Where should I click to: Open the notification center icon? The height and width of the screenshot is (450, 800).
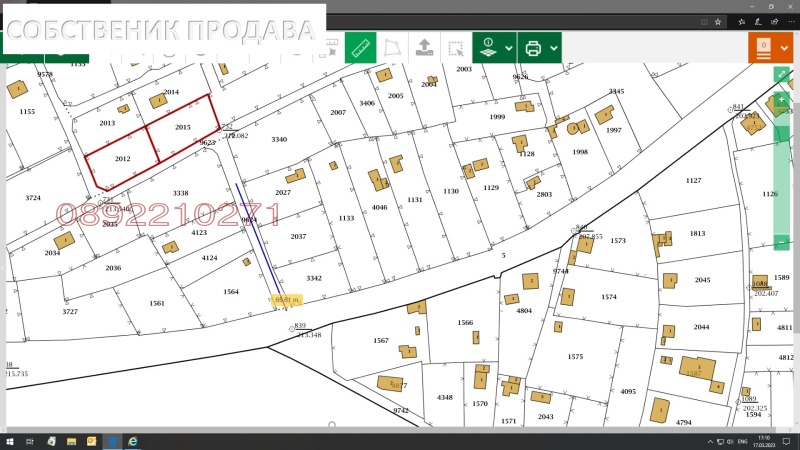click(786, 442)
